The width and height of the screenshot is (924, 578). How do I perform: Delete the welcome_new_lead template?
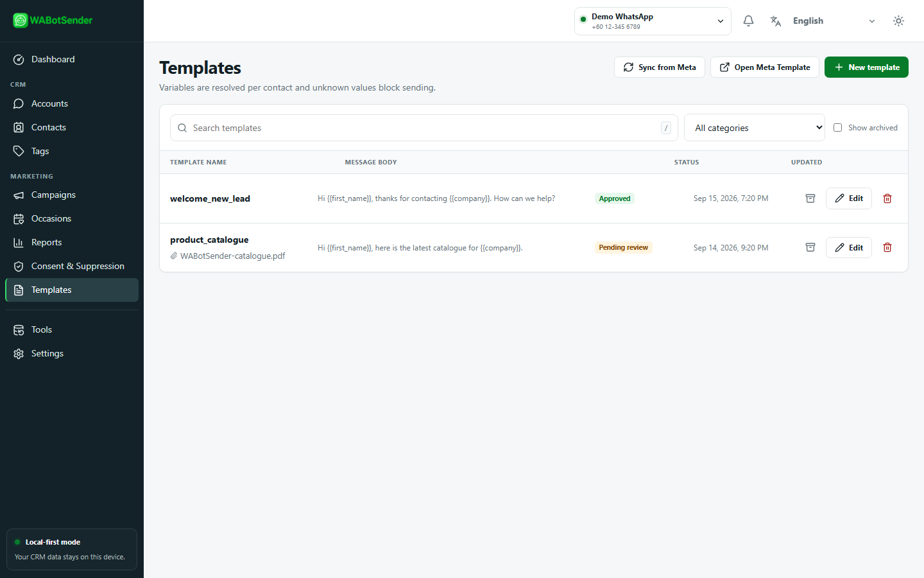point(887,198)
